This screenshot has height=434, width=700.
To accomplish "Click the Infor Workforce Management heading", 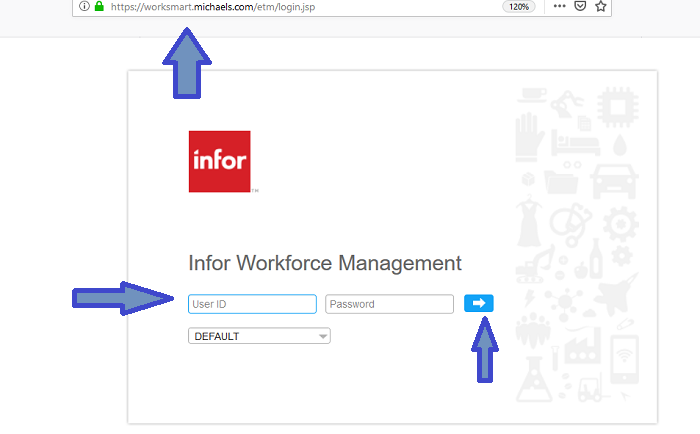I will pos(325,263).
